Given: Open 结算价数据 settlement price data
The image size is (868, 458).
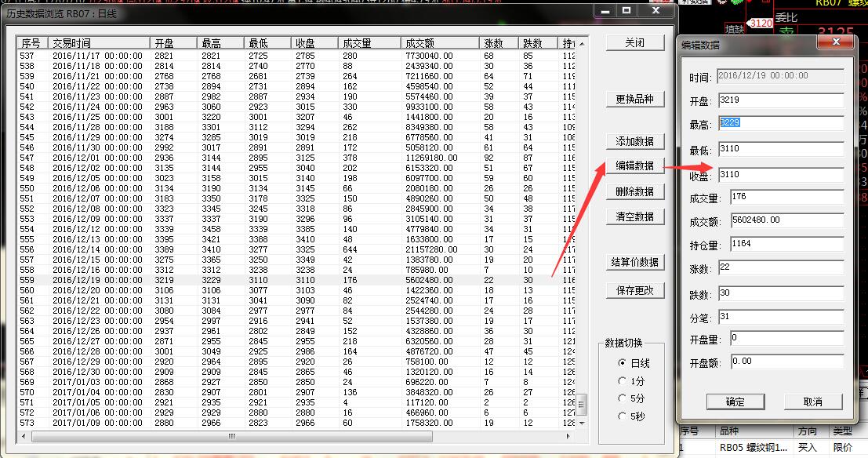Looking at the screenshot, I should (634, 263).
